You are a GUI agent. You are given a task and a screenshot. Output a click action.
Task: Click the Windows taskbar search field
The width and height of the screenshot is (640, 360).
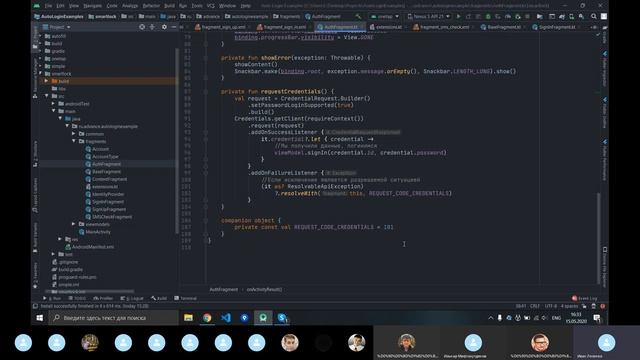(113, 318)
